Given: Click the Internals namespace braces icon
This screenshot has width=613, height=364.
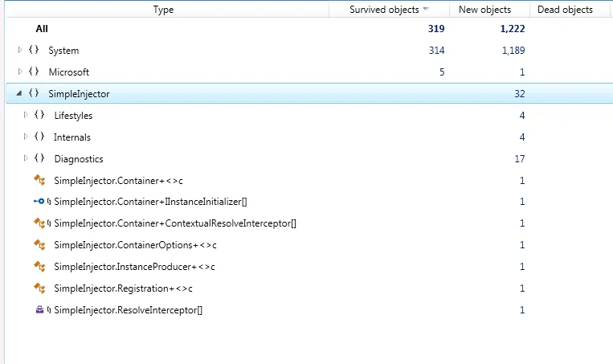Looking at the screenshot, I should [x=39, y=136].
